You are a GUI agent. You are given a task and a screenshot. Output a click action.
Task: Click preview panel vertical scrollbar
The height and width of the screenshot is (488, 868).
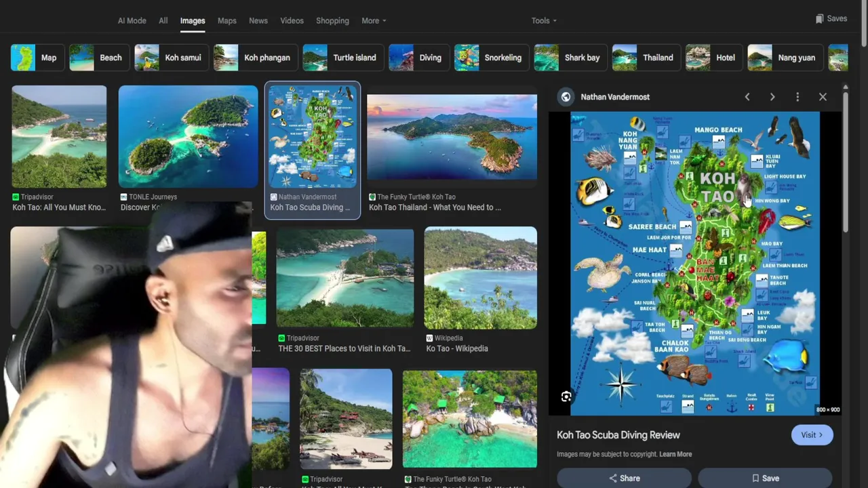point(845,161)
